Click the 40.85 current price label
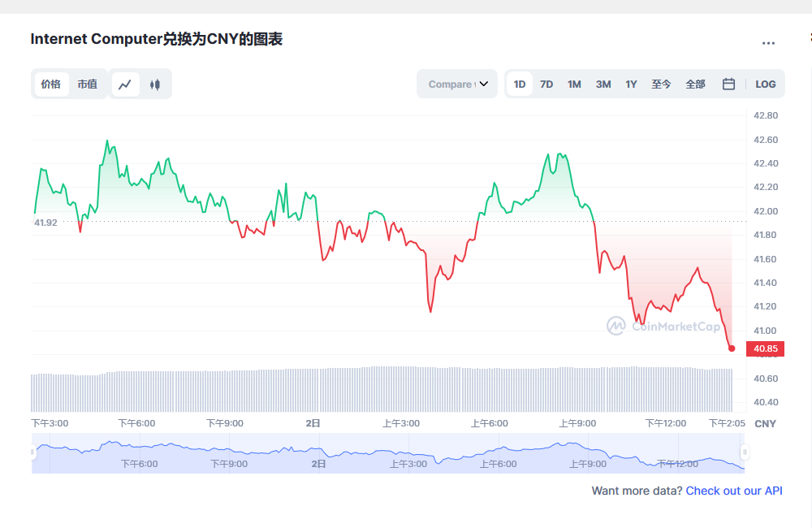The width and height of the screenshot is (812, 528). tap(766, 348)
